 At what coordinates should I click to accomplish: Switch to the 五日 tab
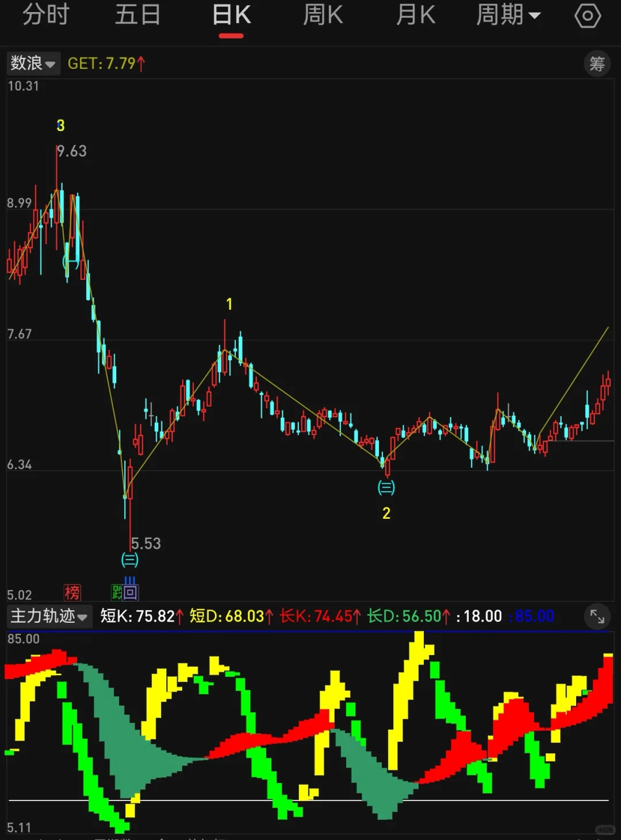coord(138,15)
